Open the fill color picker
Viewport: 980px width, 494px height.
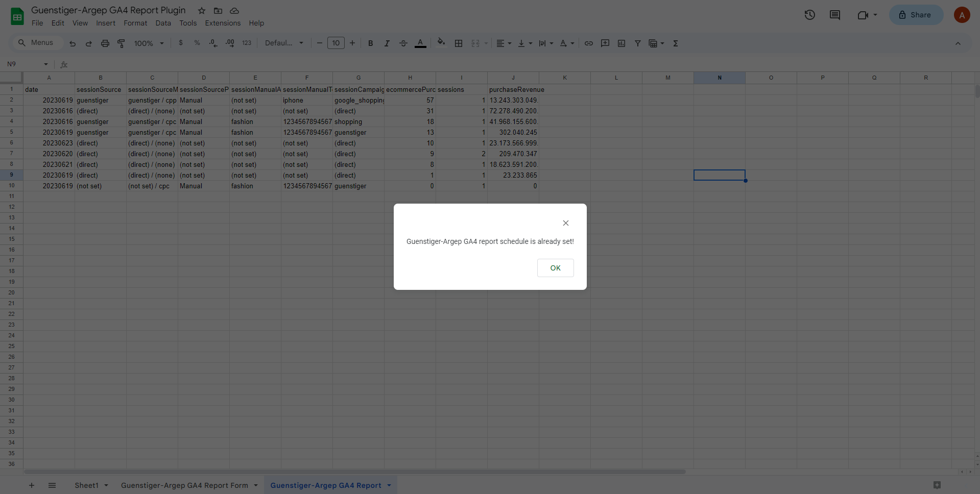(x=441, y=43)
